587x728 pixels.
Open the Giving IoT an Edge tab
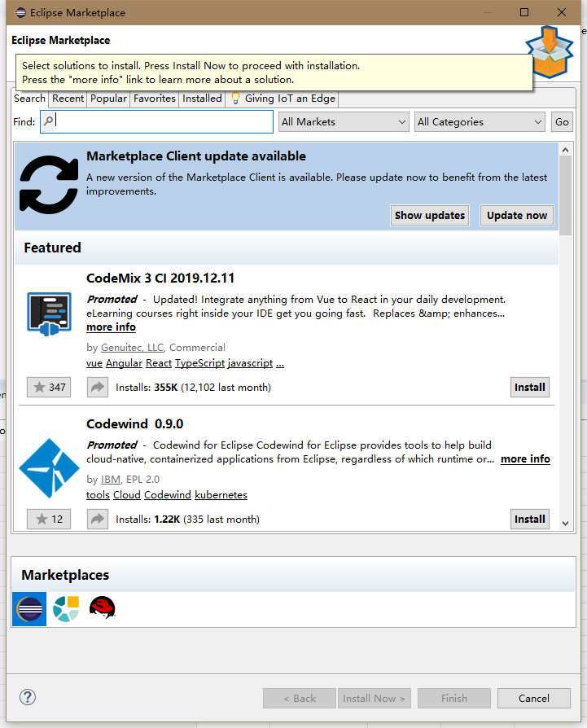[x=283, y=99]
